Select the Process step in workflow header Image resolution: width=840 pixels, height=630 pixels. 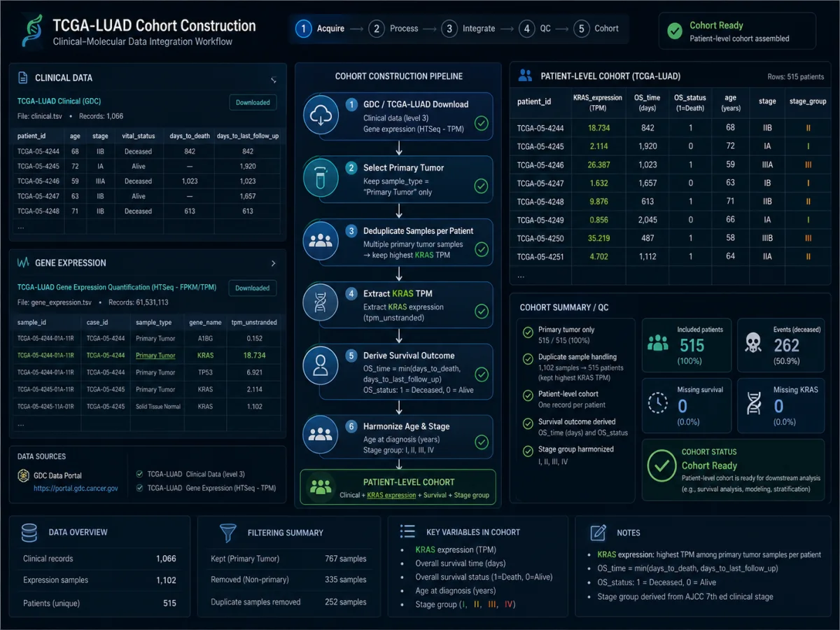[x=393, y=29]
